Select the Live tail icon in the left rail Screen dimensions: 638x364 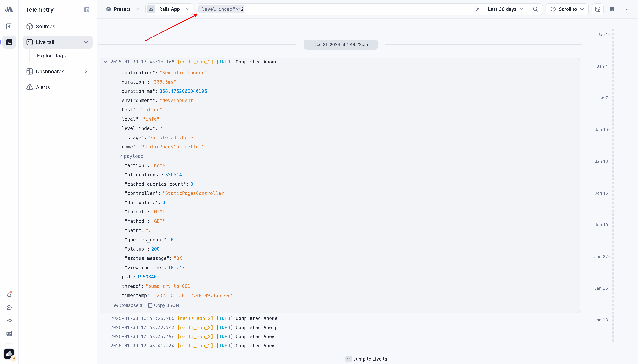[x=9, y=42]
